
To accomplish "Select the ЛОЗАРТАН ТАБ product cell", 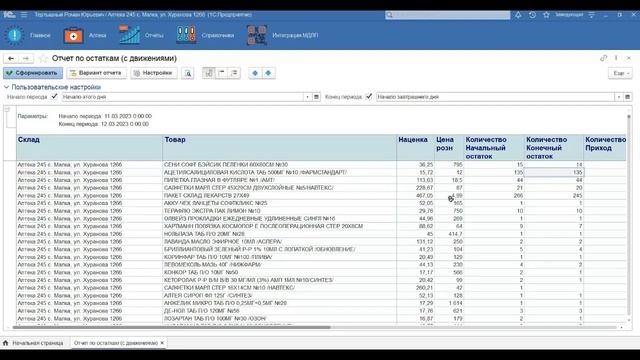I will coord(280,319).
